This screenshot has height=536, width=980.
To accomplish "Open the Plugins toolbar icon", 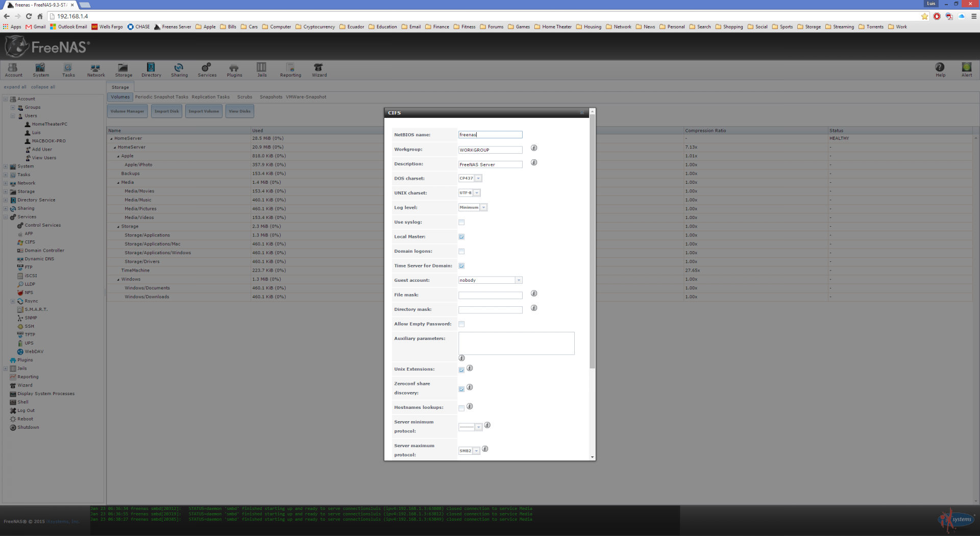I will [x=234, y=70].
